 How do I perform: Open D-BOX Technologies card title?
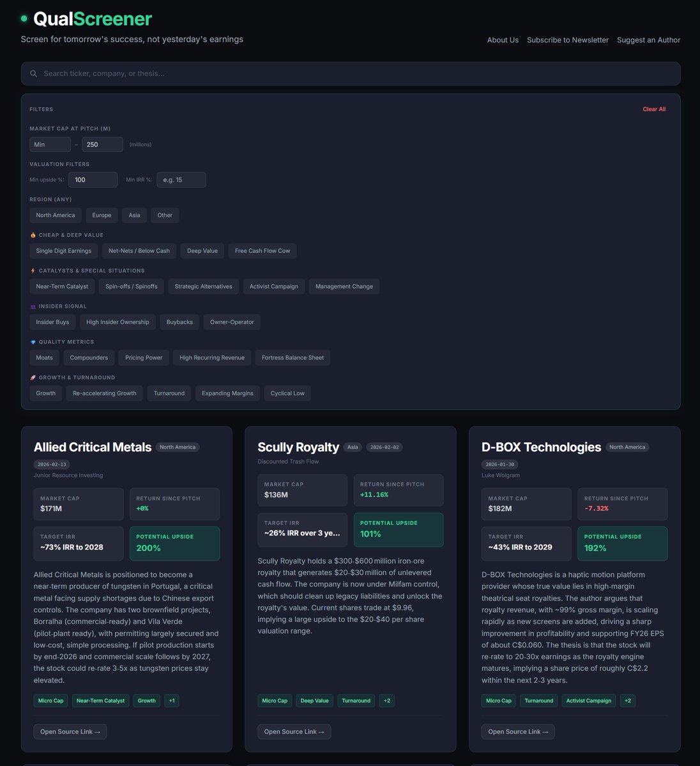click(x=541, y=447)
